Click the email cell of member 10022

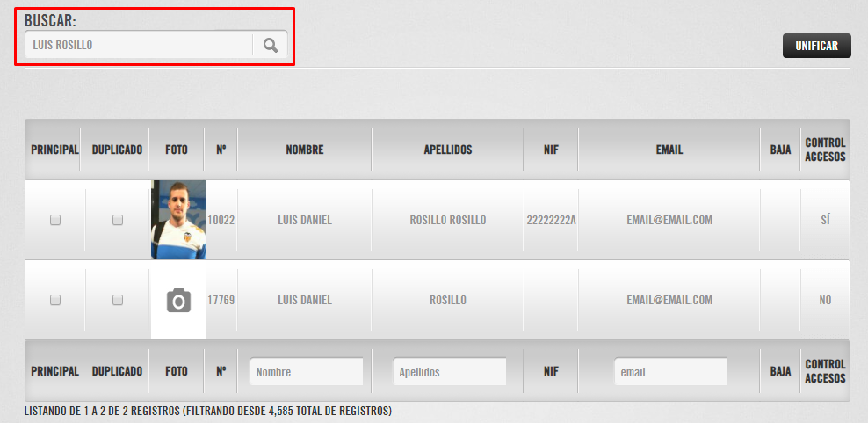click(669, 220)
